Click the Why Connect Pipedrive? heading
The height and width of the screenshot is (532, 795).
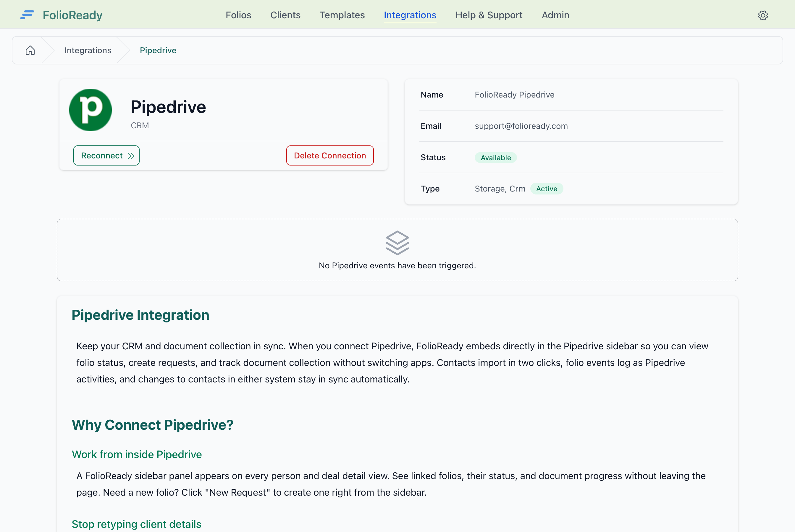coord(152,425)
